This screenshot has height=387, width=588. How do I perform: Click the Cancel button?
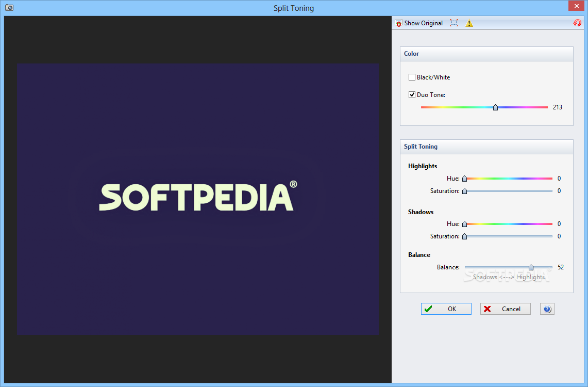click(505, 309)
